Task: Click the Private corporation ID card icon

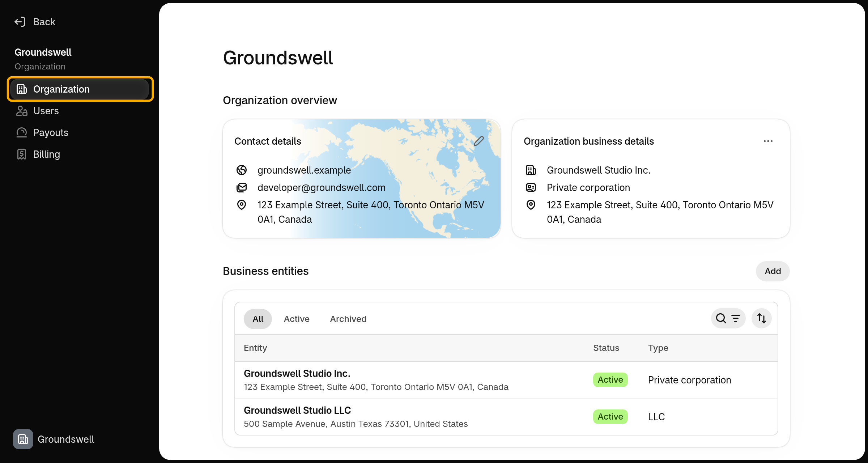Action: (x=531, y=187)
